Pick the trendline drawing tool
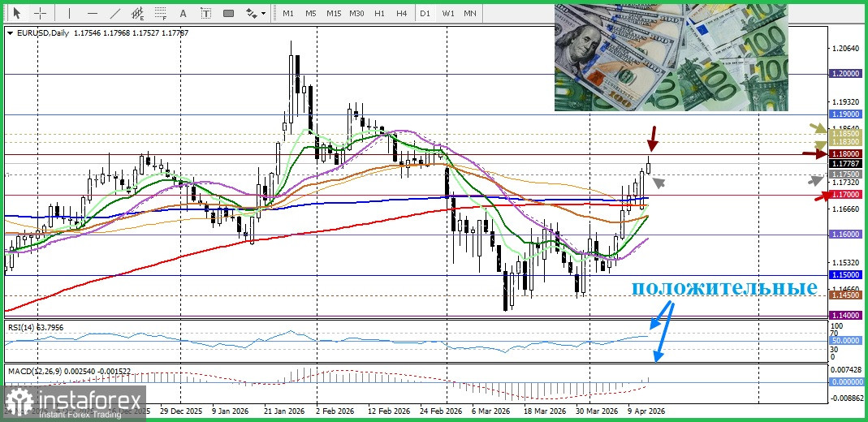868x422 pixels. (x=115, y=13)
